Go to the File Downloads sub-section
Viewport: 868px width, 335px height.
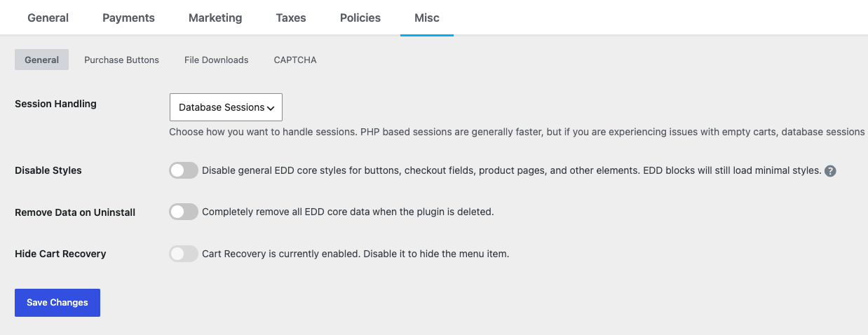(x=217, y=60)
